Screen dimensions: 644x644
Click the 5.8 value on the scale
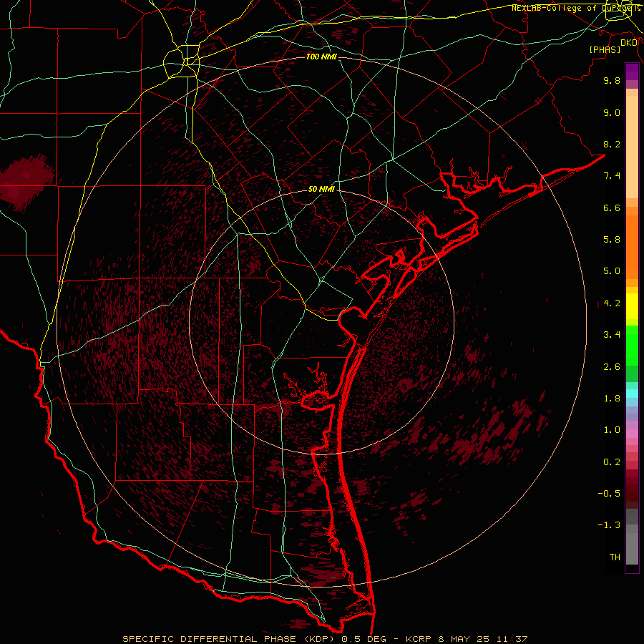coord(612,240)
